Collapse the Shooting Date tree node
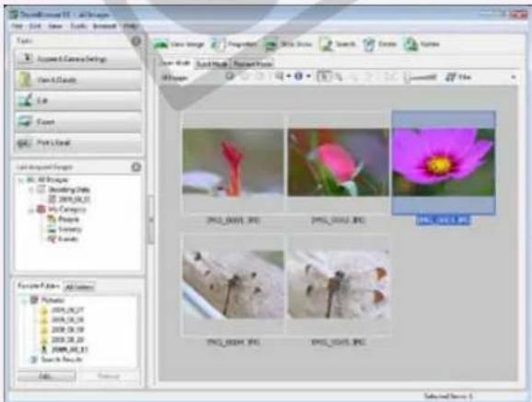 point(31,190)
